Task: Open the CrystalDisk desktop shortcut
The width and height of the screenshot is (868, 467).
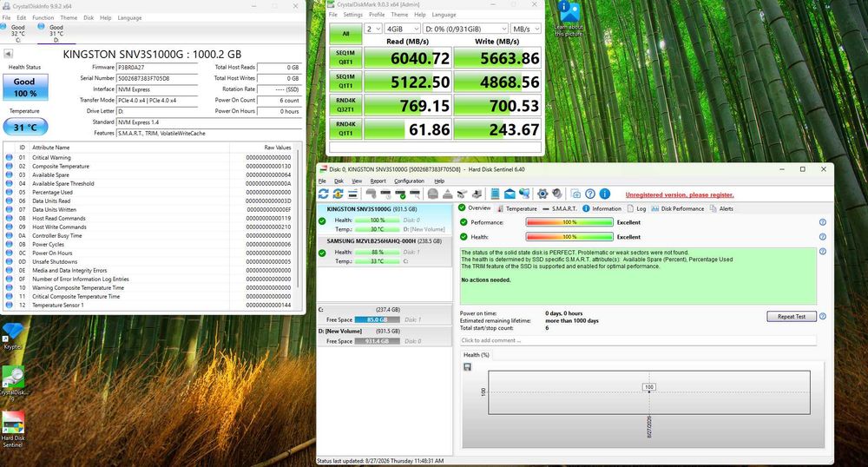Action: [13, 383]
